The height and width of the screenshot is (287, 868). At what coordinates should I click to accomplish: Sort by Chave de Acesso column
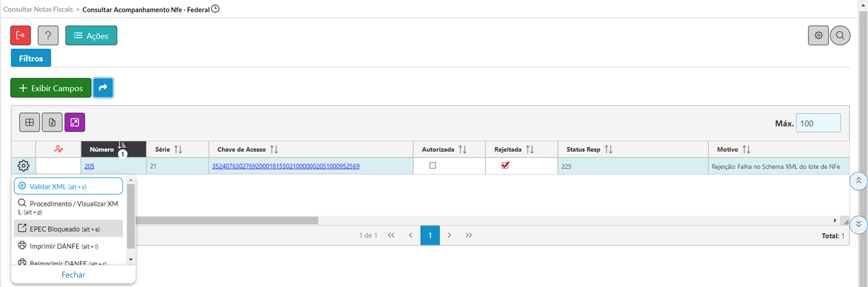(274, 149)
